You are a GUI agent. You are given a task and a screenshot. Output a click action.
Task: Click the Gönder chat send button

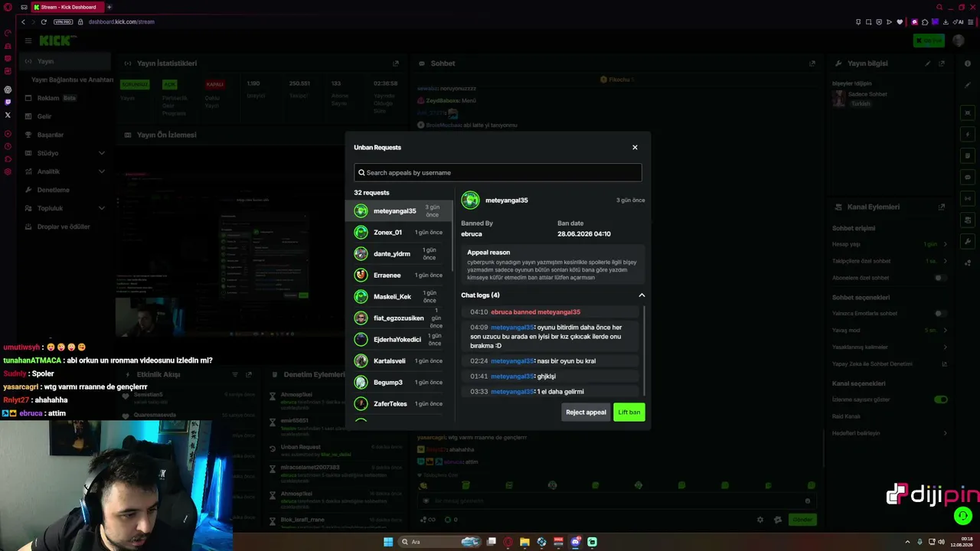click(802, 520)
